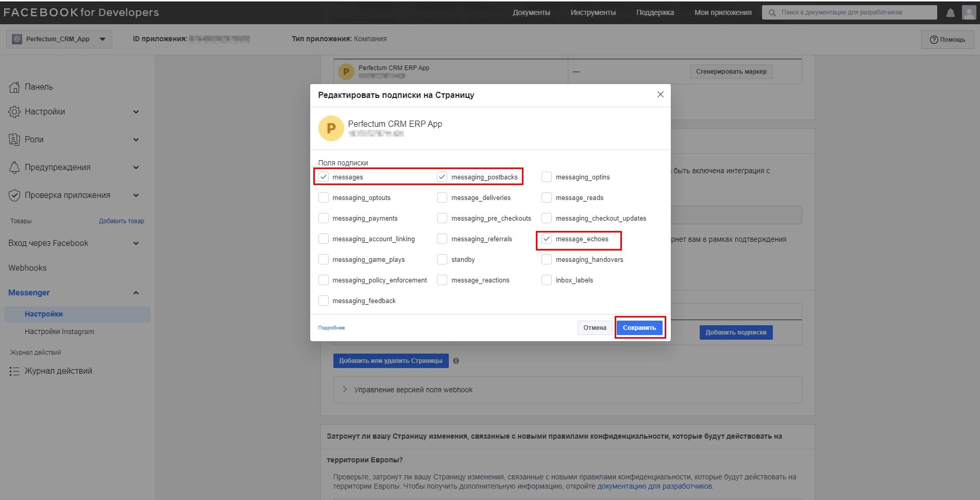Tick messaging_checkout_updates checkbox

(x=547, y=218)
